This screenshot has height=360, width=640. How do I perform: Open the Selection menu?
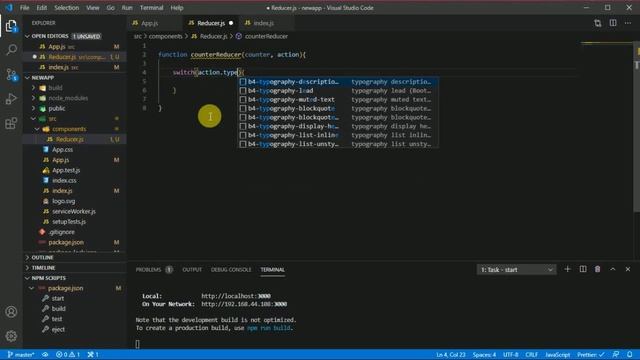pyautogui.click(x=67, y=8)
